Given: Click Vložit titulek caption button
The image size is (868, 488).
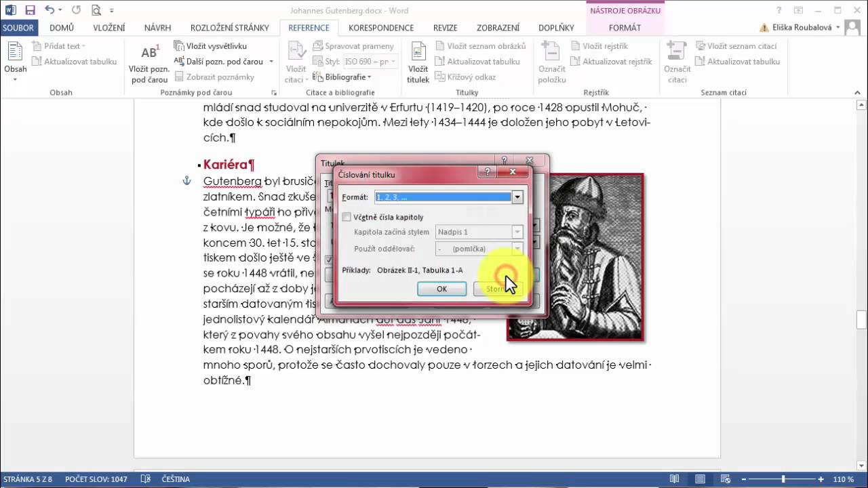Looking at the screenshot, I should click(418, 62).
